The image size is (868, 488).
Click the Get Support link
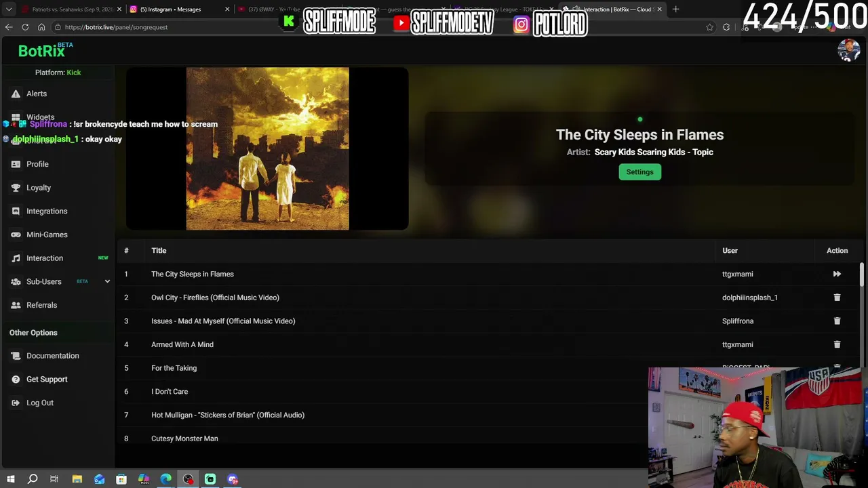click(x=47, y=380)
